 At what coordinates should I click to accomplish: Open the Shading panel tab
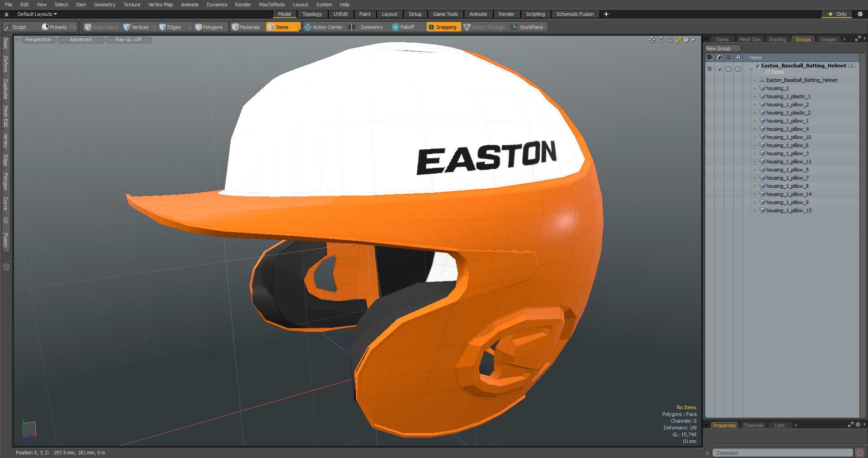point(777,39)
